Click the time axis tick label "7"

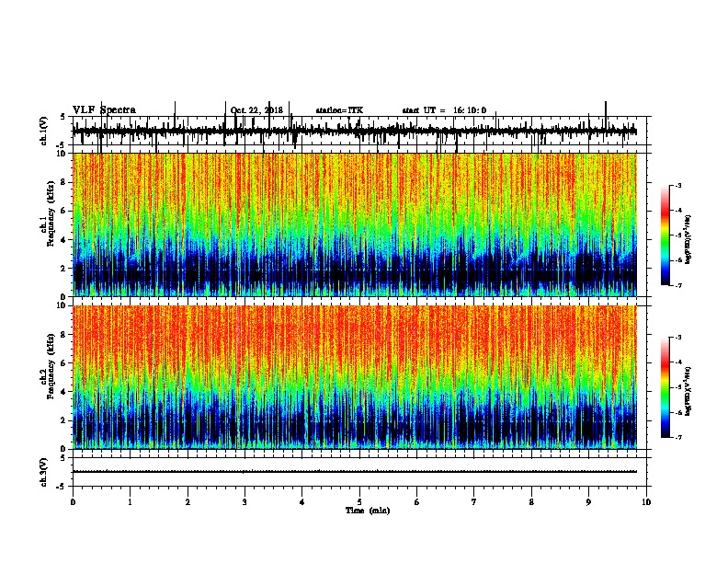(x=474, y=502)
